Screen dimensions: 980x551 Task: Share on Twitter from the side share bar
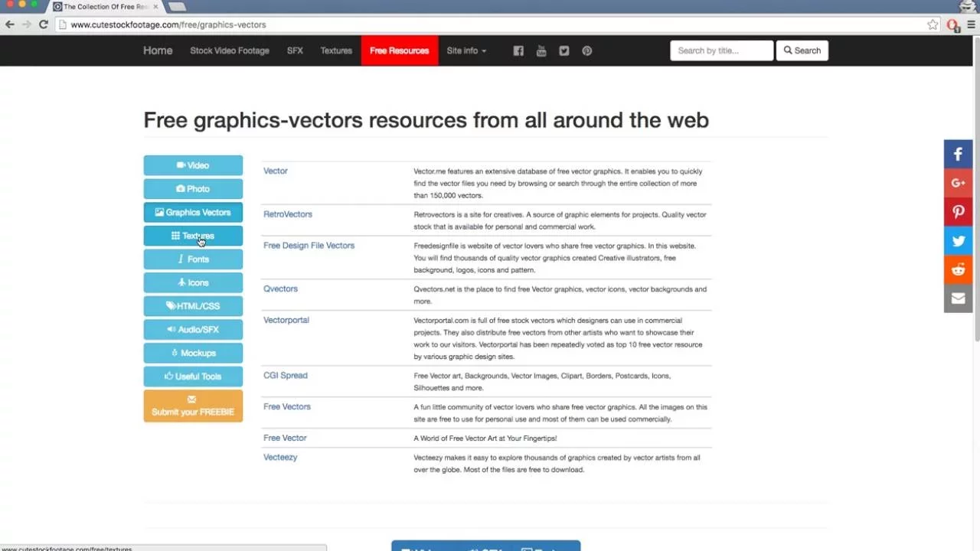tap(958, 241)
